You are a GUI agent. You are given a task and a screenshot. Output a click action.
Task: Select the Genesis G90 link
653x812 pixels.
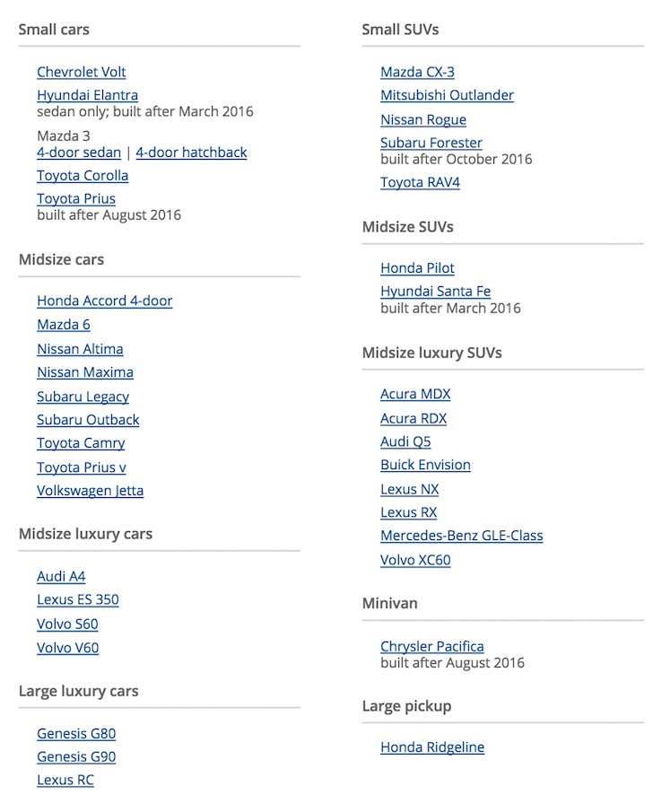click(76, 757)
